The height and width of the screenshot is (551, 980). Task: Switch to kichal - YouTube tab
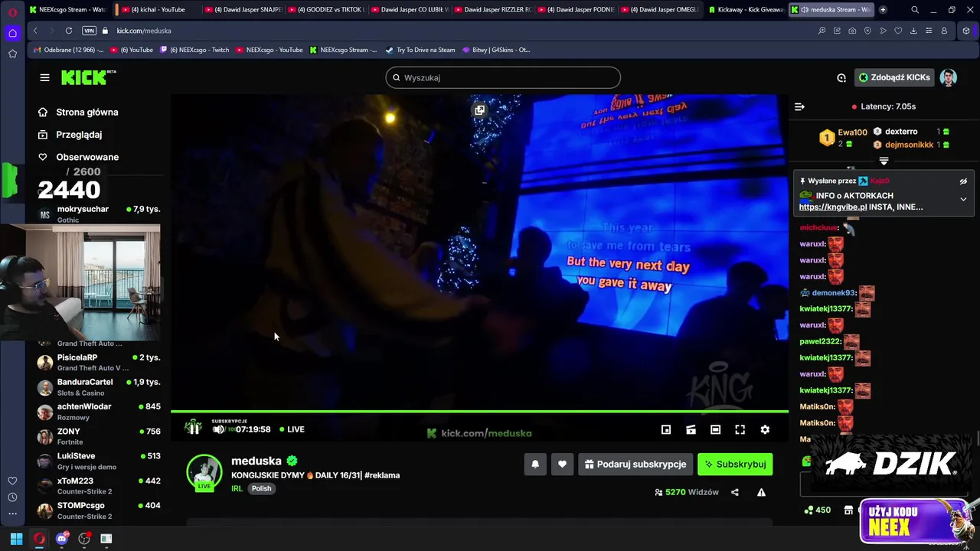point(156,9)
